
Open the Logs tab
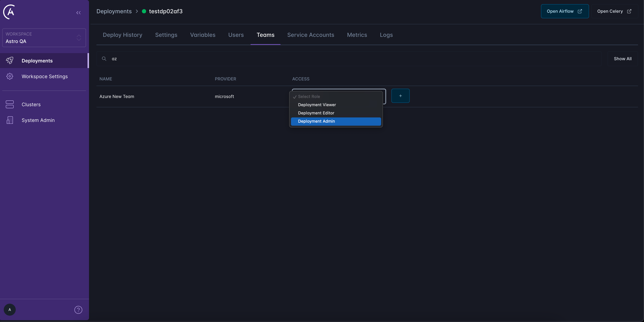click(x=386, y=35)
